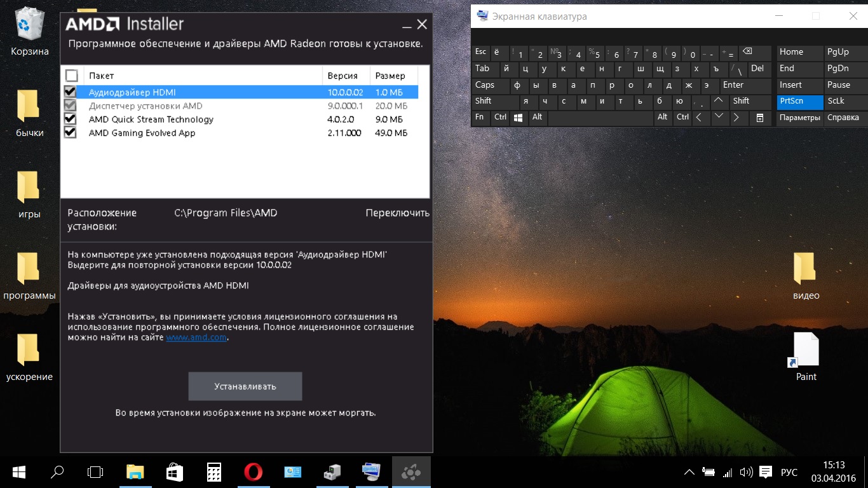The image size is (868, 488).
Task: Select the AMD Gaming Evolved App row name
Action: point(142,133)
